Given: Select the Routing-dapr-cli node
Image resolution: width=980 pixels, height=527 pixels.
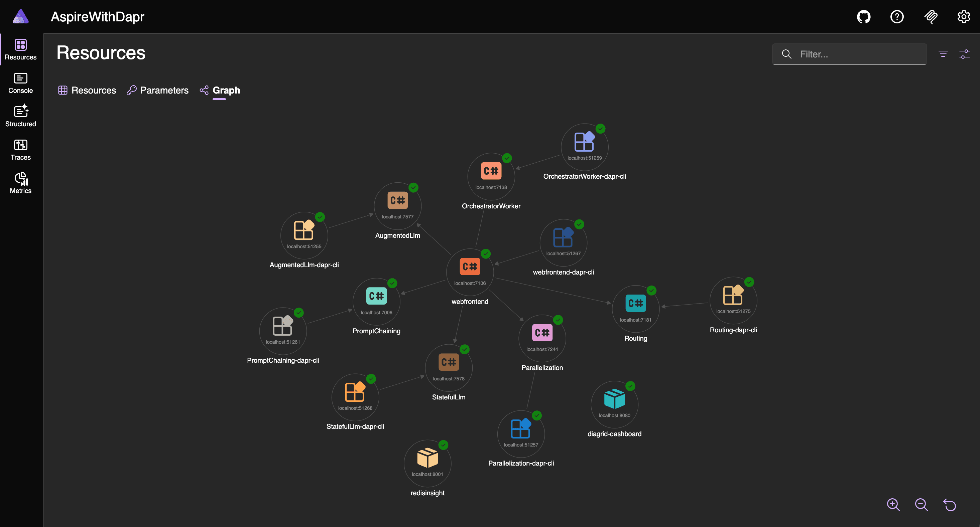Looking at the screenshot, I should (733, 300).
